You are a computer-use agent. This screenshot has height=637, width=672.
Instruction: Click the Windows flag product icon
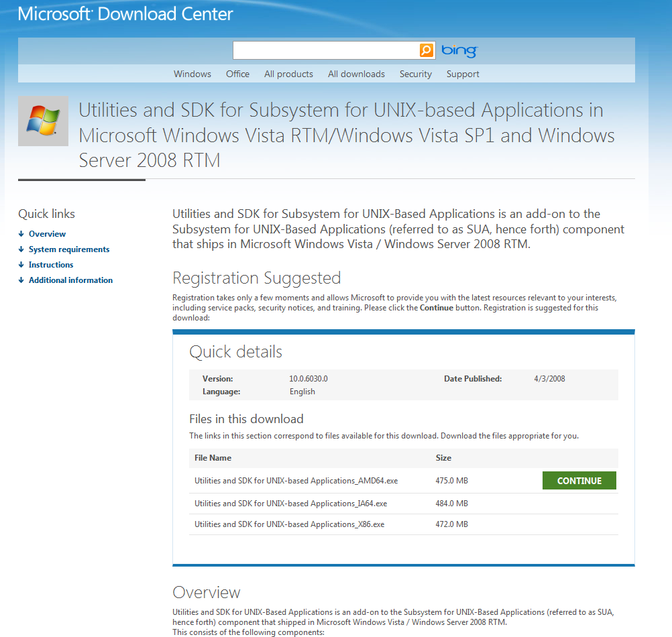43,121
